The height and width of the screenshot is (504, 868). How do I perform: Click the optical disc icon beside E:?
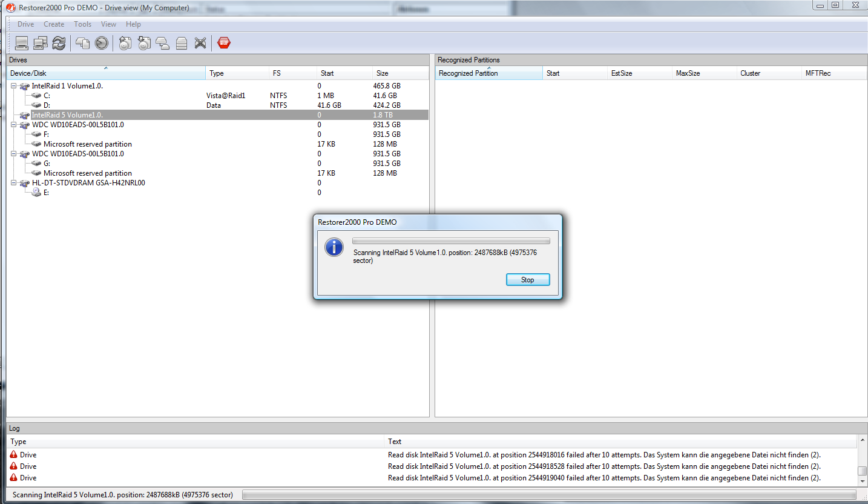tap(36, 193)
